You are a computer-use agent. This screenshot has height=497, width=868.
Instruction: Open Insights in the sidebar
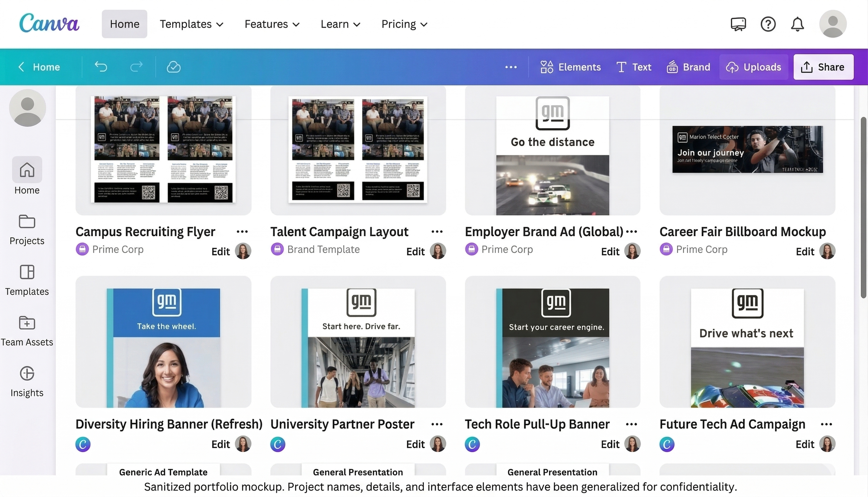click(x=27, y=381)
